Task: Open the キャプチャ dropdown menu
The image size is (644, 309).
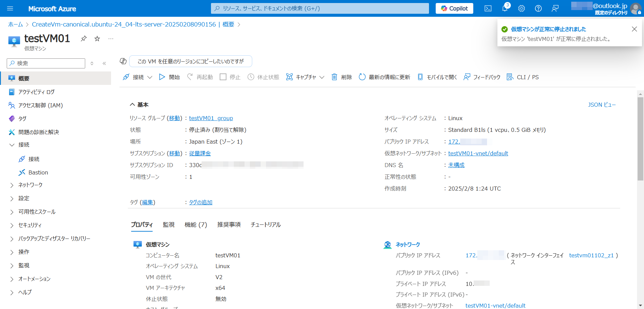Action: pos(305,77)
